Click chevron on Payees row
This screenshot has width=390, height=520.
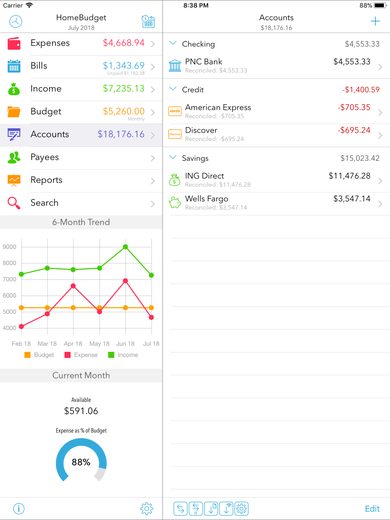pyautogui.click(x=153, y=158)
